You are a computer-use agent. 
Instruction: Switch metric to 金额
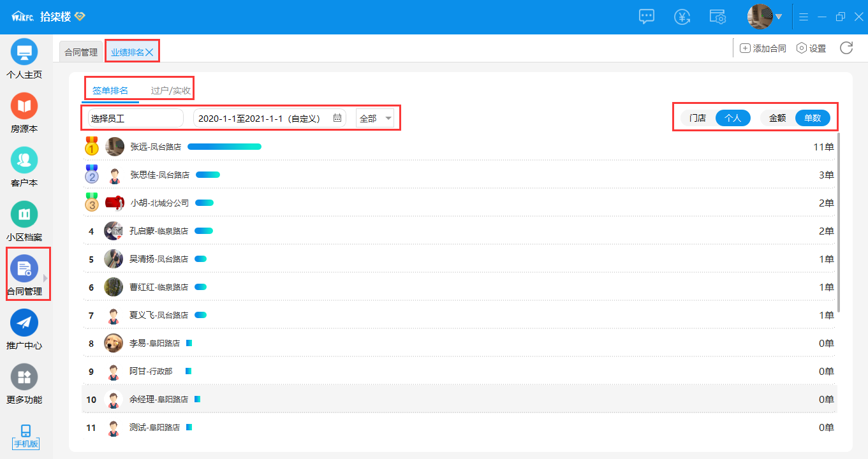pyautogui.click(x=777, y=118)
